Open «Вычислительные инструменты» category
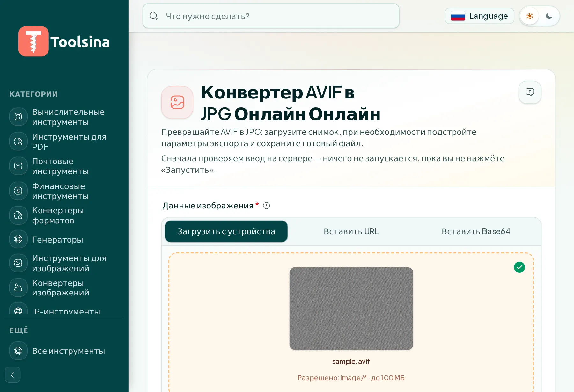This screenshot has width=574, height=392. (64, 117)
